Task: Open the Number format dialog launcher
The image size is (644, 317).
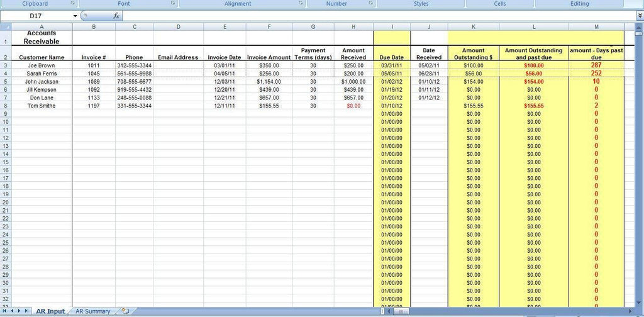Action: pyautogui.click(x=371, y=4)
